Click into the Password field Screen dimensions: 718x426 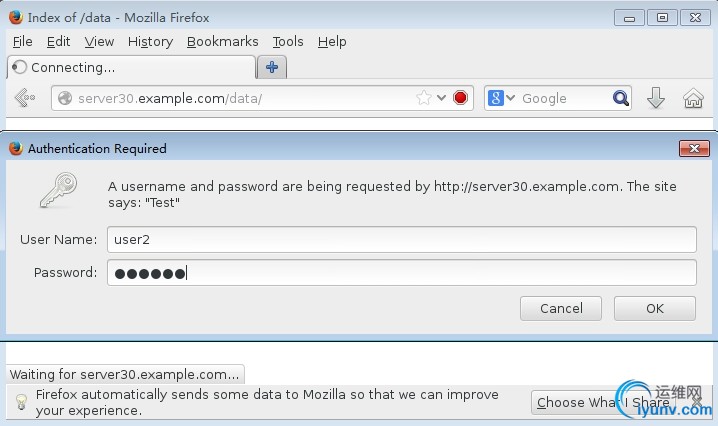point(401,273)
